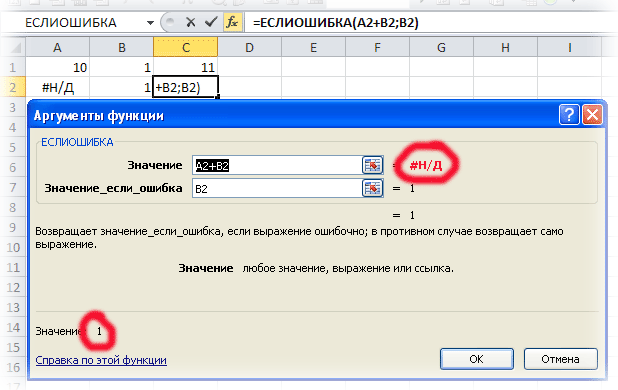The image size is (618, 390).
Task: Select column F header
Action: (x=378, y=48)
